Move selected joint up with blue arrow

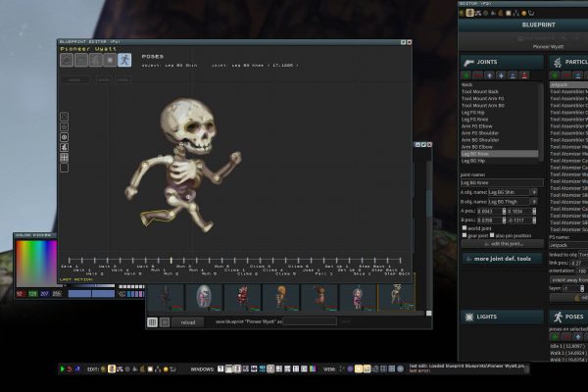pyautogui.click(x=489, y=75)
